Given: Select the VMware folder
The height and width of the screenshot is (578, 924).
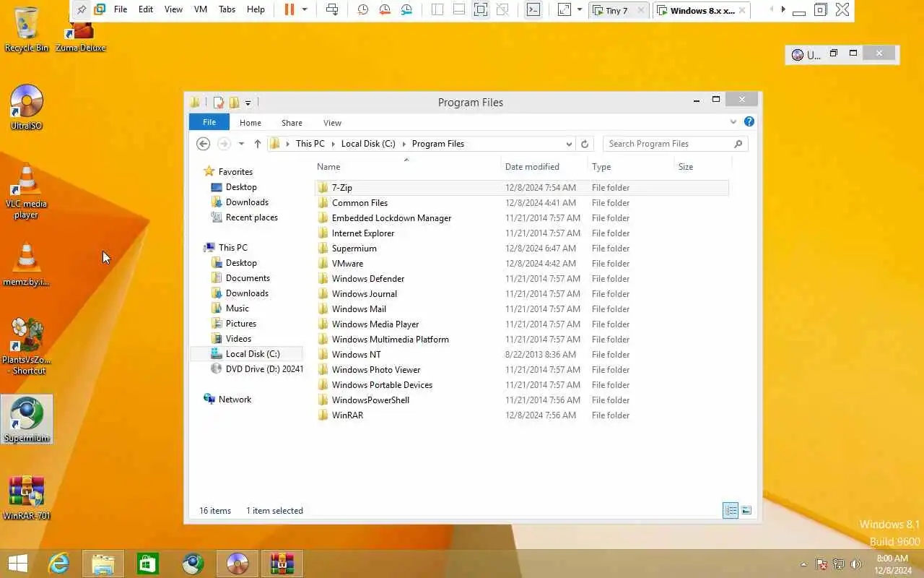Looking at the screenshot, I should pyautogui.click(x=347, y=264).
